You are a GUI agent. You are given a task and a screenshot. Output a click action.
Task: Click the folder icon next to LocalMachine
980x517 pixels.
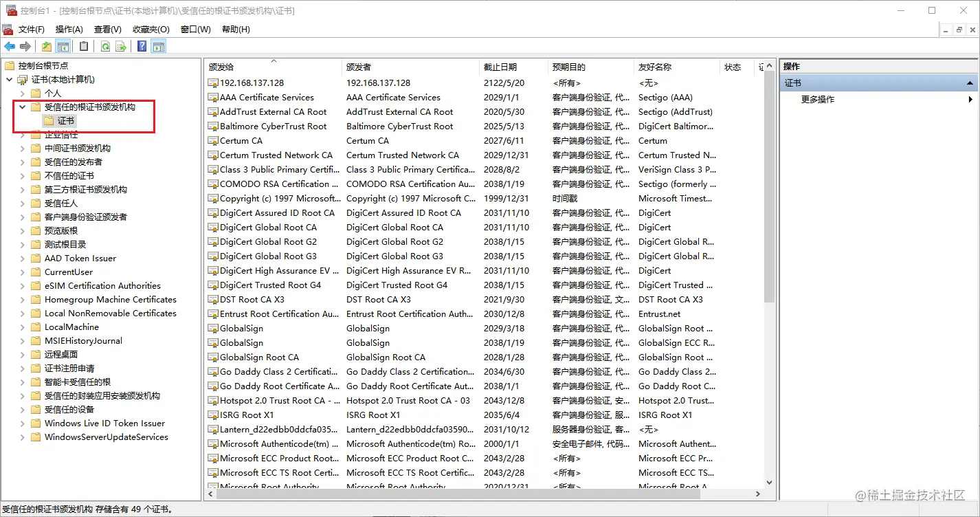(36, 327)
